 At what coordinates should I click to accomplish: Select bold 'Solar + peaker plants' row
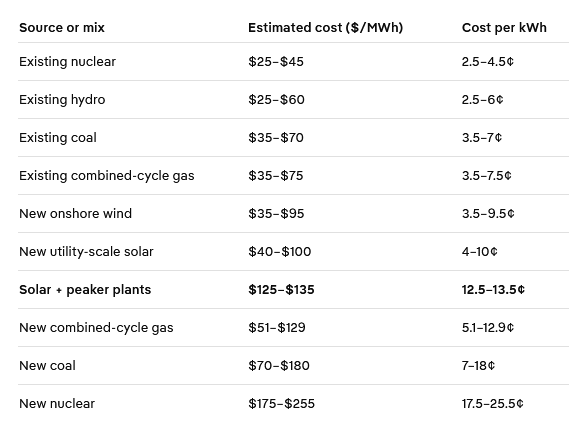point(85,290)
